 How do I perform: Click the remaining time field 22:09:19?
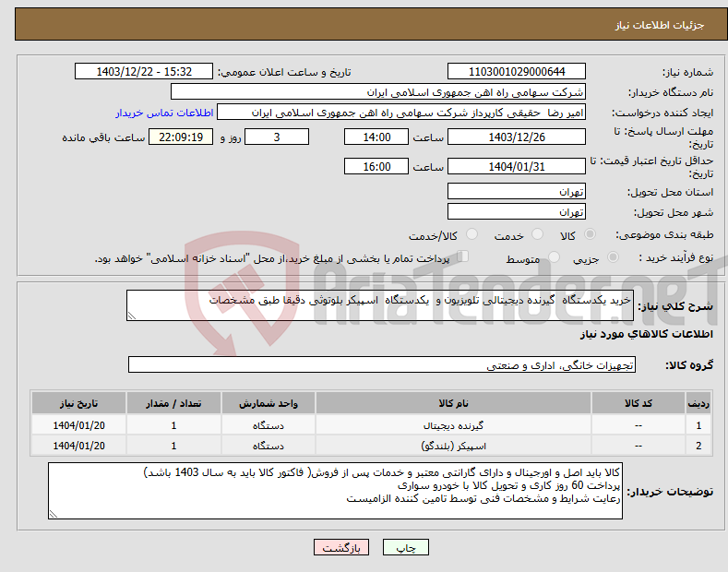tap(181, 137)
